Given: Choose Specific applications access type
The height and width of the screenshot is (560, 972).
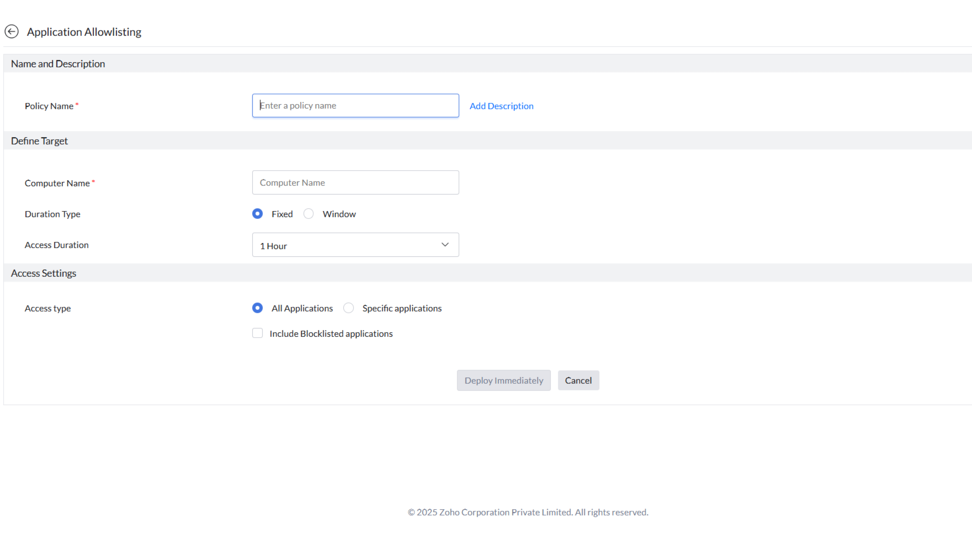Looking at the screenshot, I should 349,308.
